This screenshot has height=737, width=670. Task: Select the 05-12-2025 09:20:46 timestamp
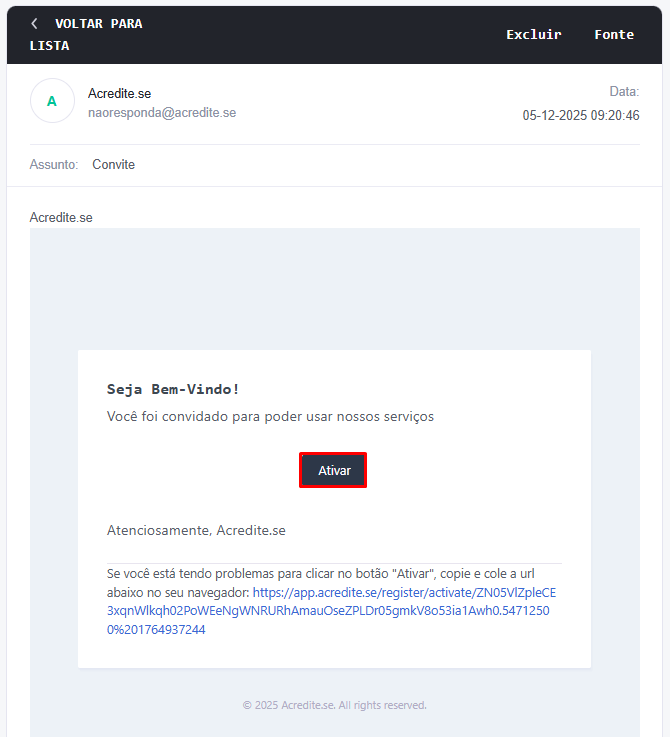pyautogui.click(x=580, y=116)
